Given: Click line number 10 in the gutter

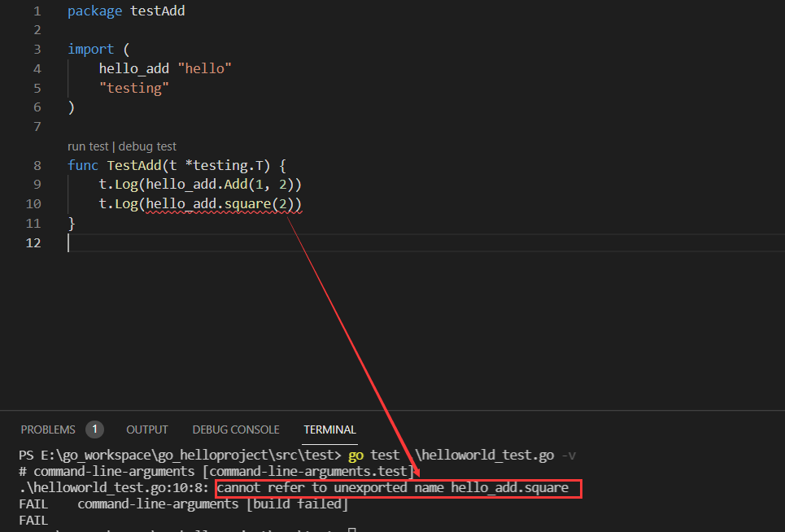Looking at the screenshot, I should point(33,203).
